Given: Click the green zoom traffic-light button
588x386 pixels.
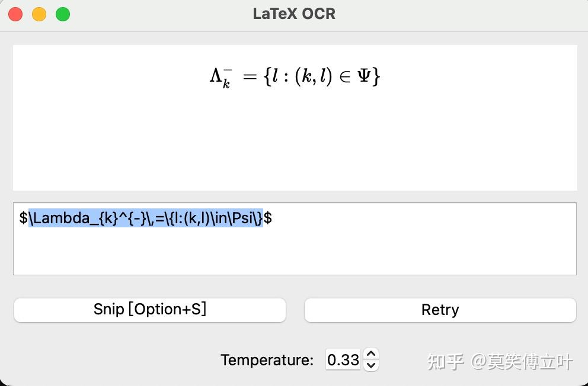Looking at the screenshot, I should point(62,13).
